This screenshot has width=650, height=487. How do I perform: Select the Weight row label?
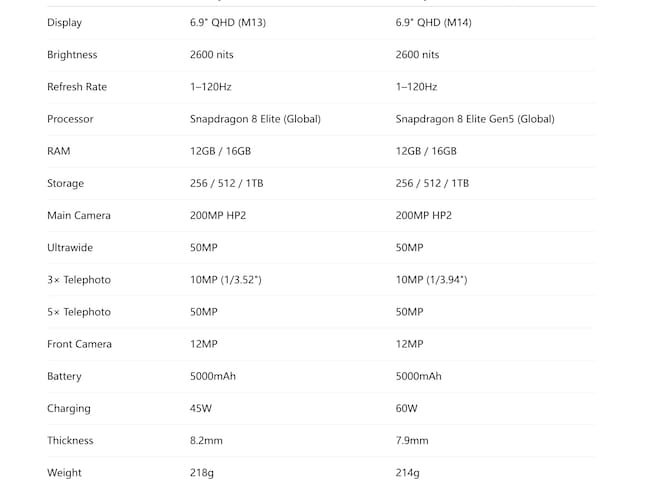pos(64,472)
